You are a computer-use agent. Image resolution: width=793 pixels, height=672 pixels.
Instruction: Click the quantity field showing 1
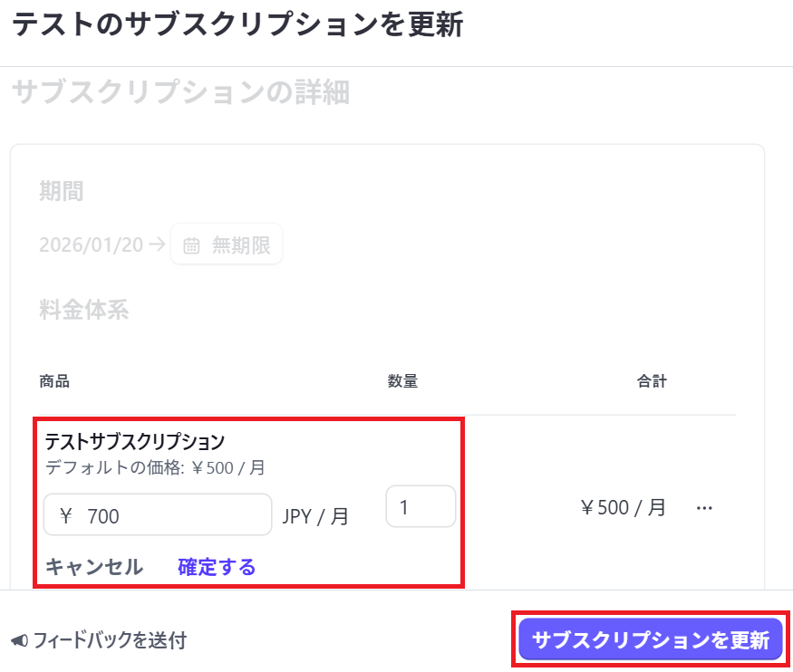coord(421,506)
